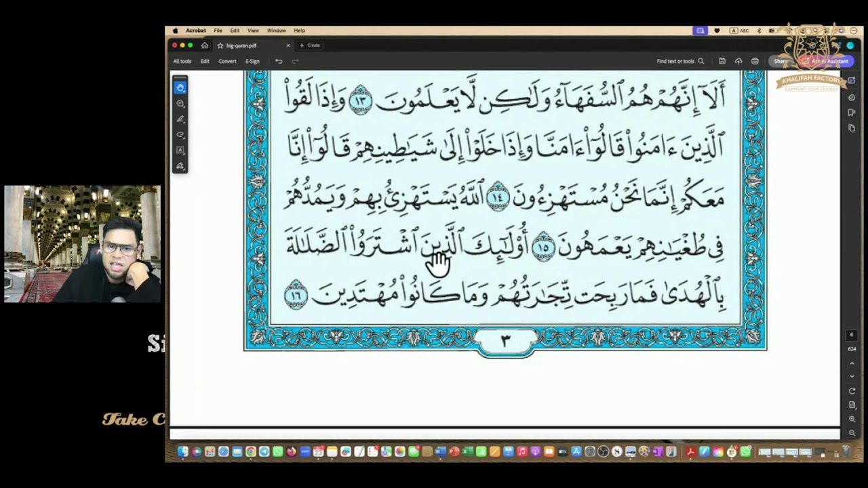
Task: Click the page number ٣ at page bottom
Action: coord(505,341)
